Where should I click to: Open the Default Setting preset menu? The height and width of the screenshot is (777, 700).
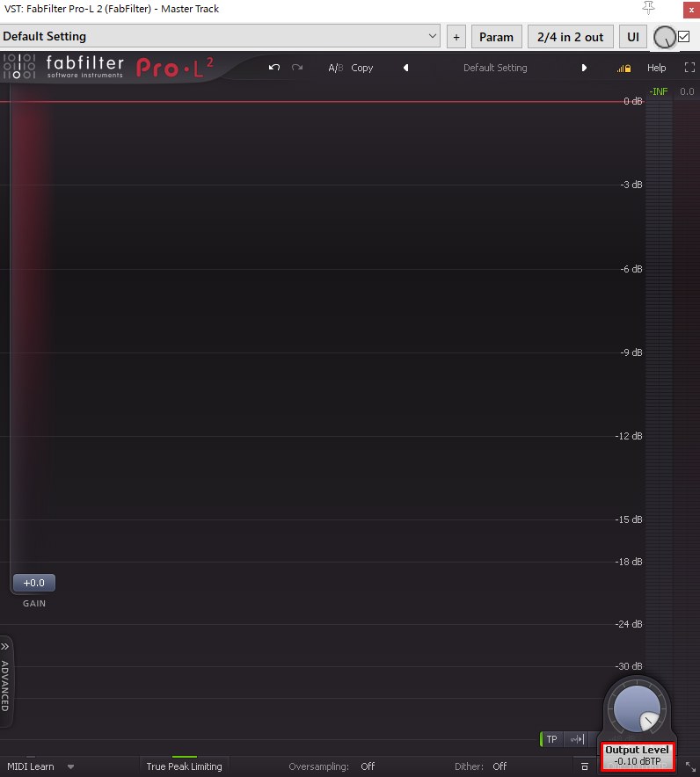(x=495, y=68)
